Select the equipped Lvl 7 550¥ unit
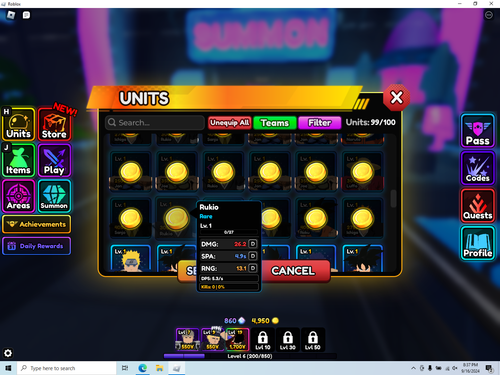 click(x=187, y=339)
